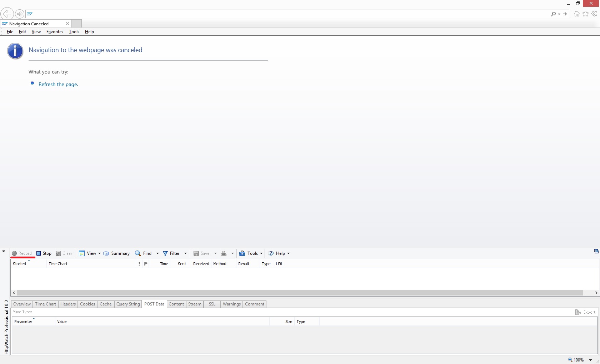This screenshot has height=364, width=600.
Task: Close the HttpWatch panel
Action: click(4, 251)
